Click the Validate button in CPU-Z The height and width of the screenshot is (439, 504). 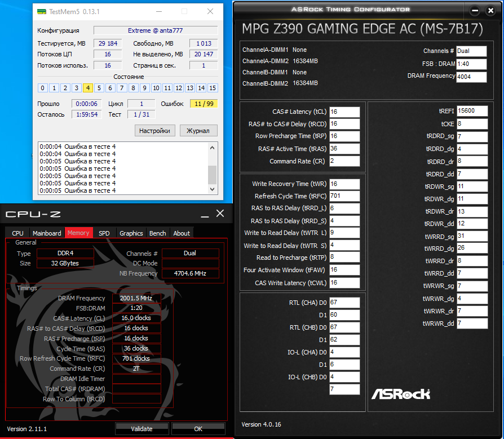pyautogui.click(x=142, y=429)
